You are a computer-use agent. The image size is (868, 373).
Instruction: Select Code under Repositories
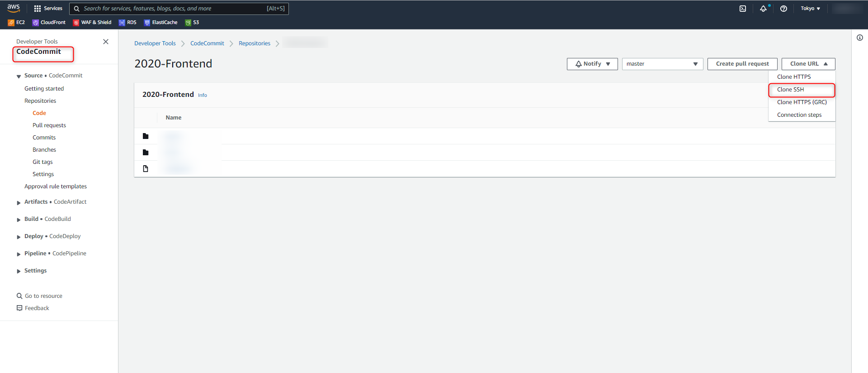(x=39, y=113)
